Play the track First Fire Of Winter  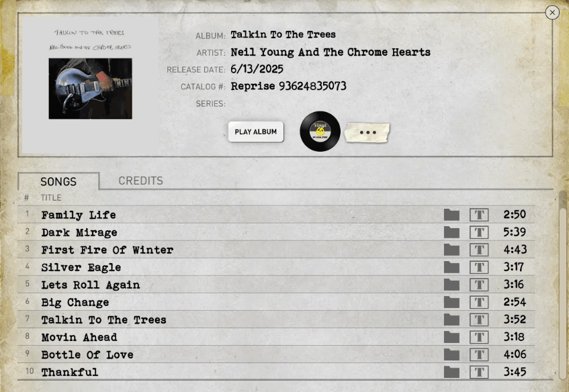click(x=107, y=250)
